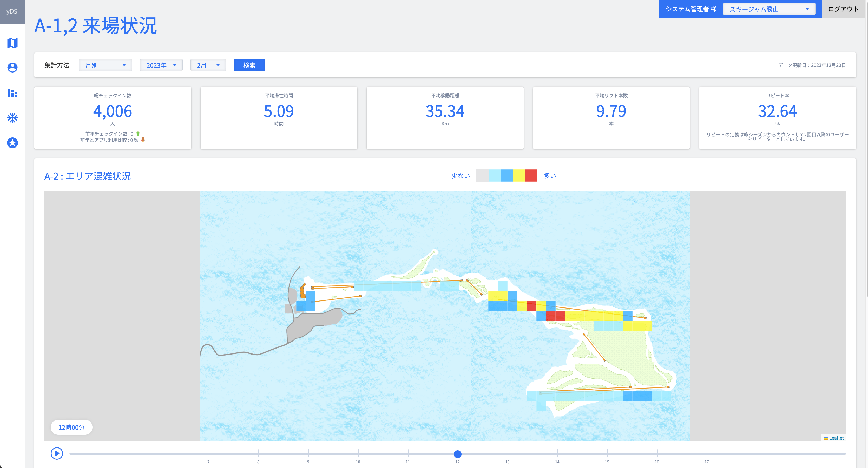Expand the 月別 aggregation method dropdown

pyautogui.click(x=105, y=65)
